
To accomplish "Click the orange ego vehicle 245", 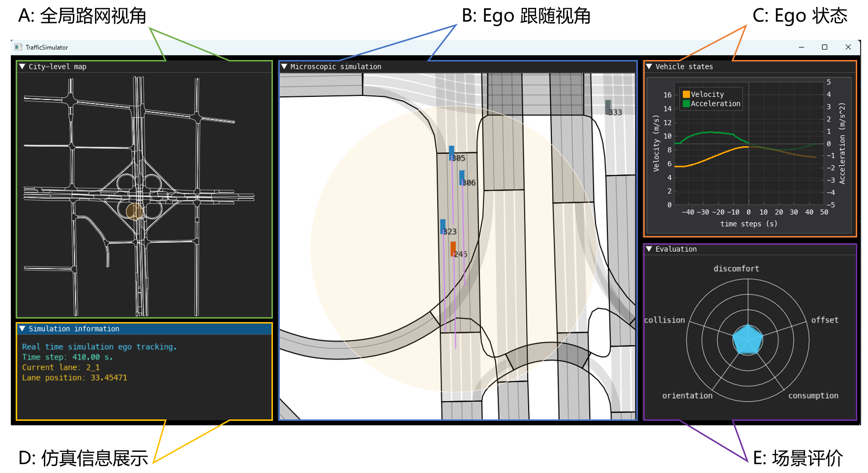I will click(453, 248).
